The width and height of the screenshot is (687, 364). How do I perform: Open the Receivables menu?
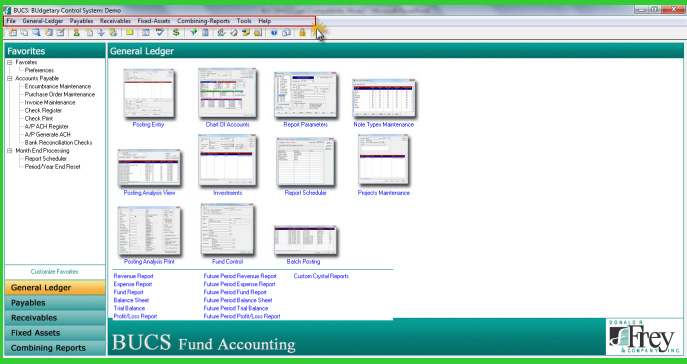(115, 21)
